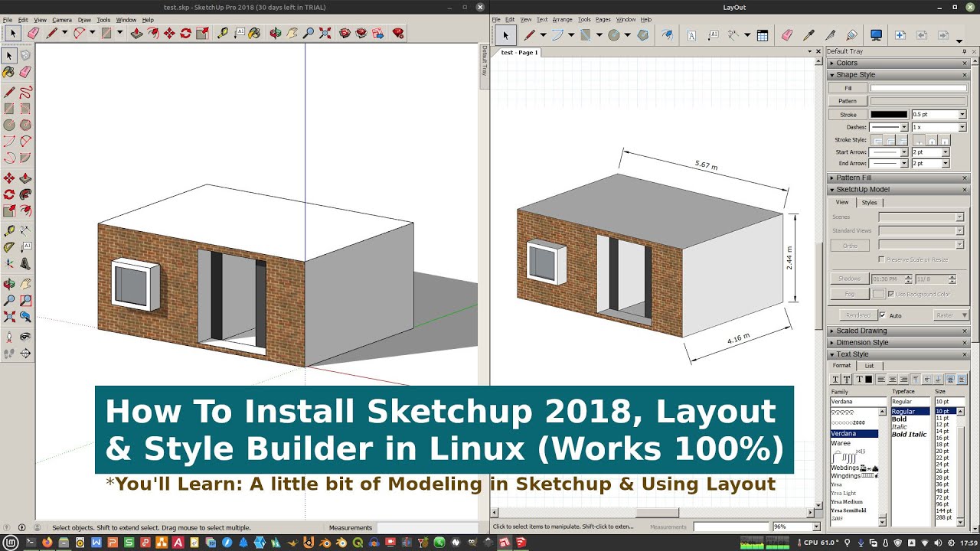
Task: Select the LayOut Text tool
Action: [691, 35]
